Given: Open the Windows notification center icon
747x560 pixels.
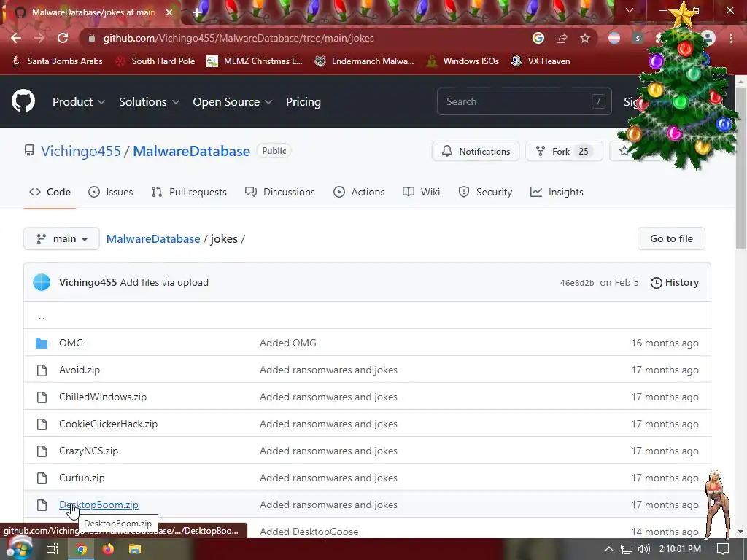Looking at the screenshot, I should click(723, 549).
